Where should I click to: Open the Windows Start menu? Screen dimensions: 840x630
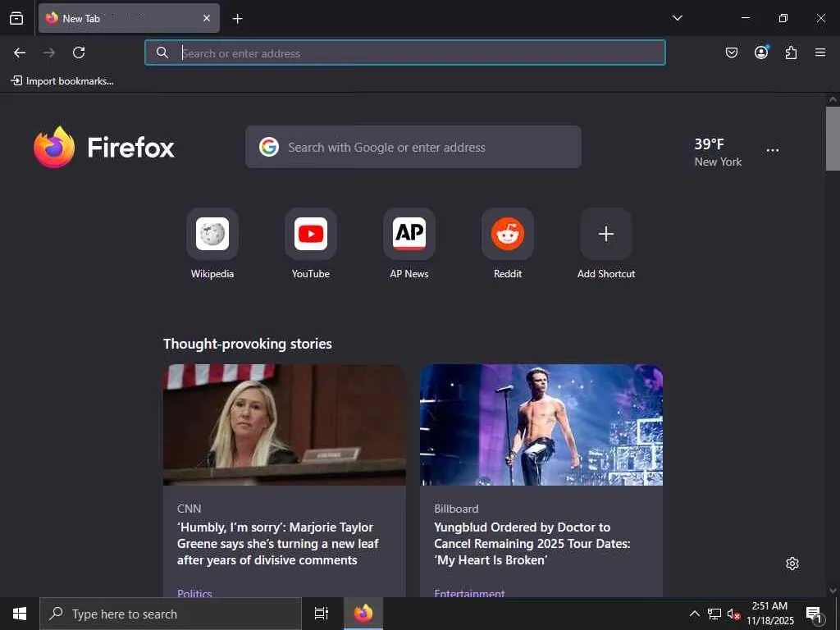(x=20, y=614)
